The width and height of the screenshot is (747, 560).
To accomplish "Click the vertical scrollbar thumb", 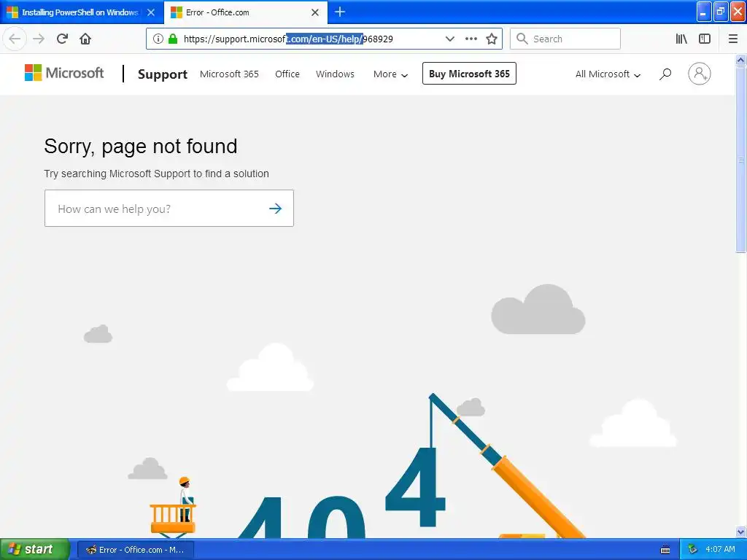I will tap(741, 160).
